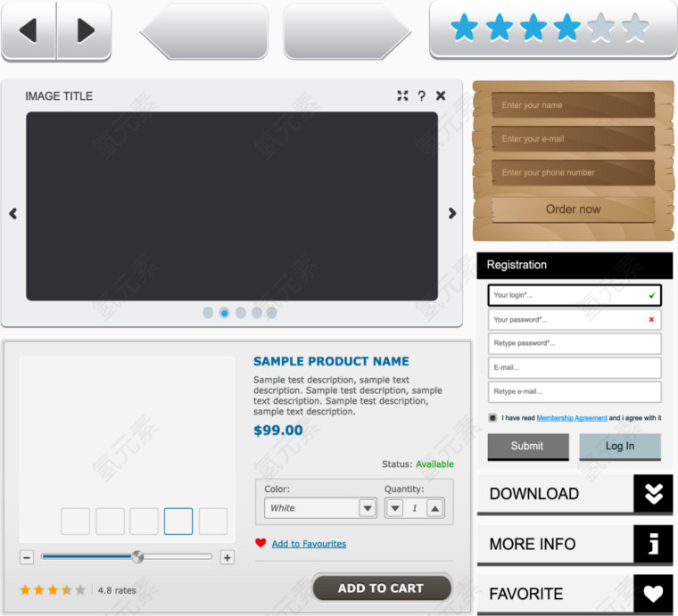Click the "Enter your e-mail" wooden field
Screen dimensions: 678x616
tap(573, 139)
